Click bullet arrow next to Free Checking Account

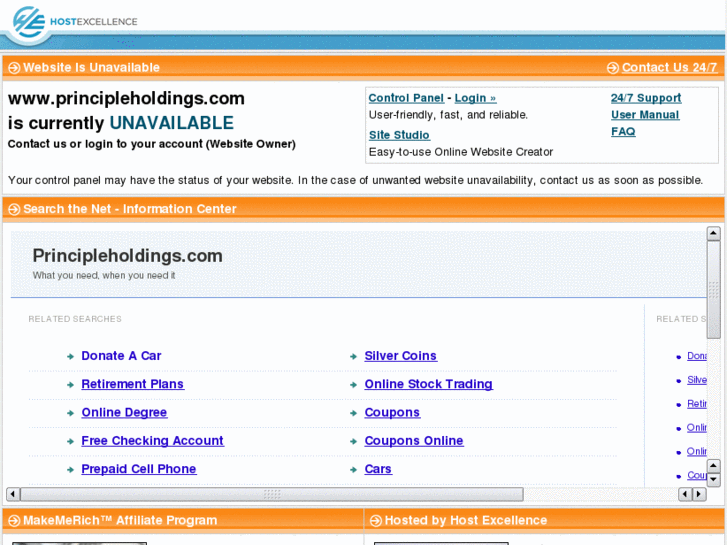point(70,441)
